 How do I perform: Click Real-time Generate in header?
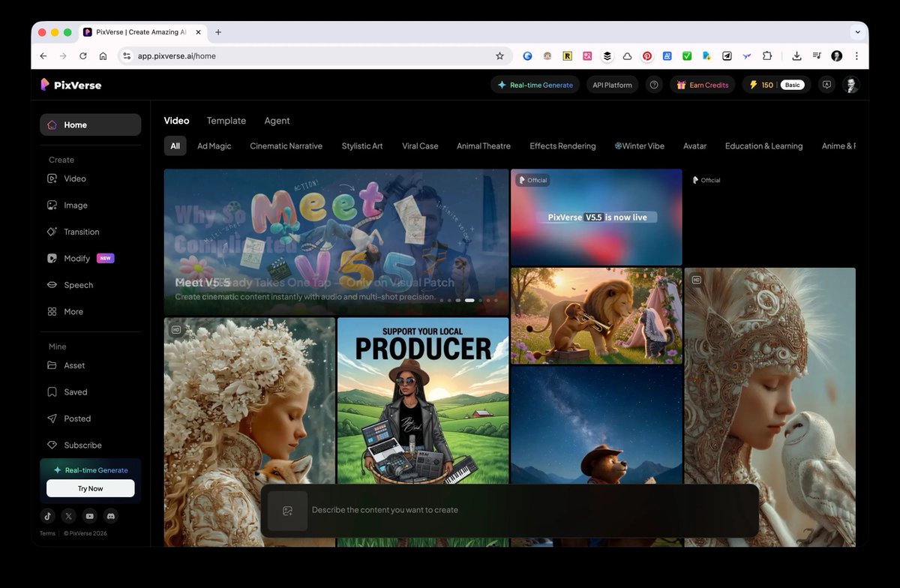coord(535,85)
